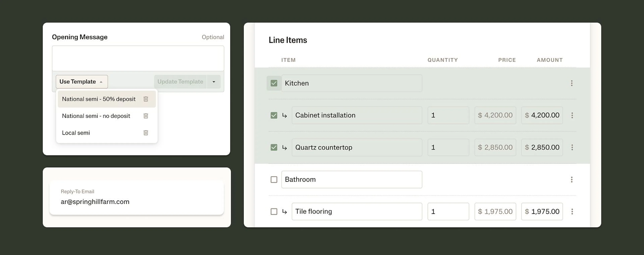Open the Kitchen row's three-dot menu
644x255 pixels.
coord(572,83)
